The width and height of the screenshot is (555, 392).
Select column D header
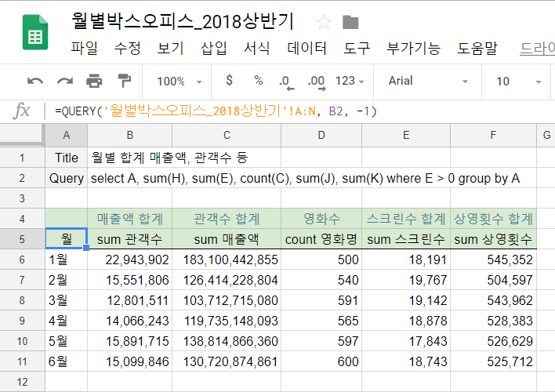pos(321,135)
